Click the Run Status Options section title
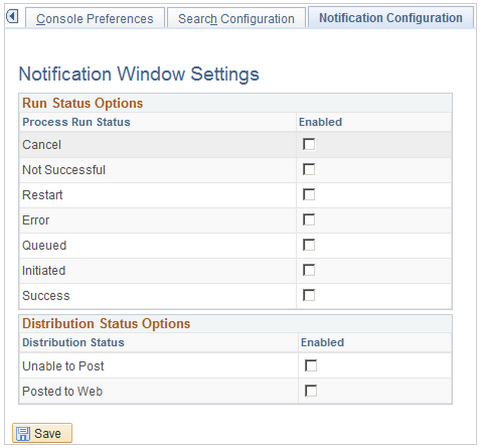Image resolution: width=483 pixels, height=448 pixels. (x=83, y=103)
